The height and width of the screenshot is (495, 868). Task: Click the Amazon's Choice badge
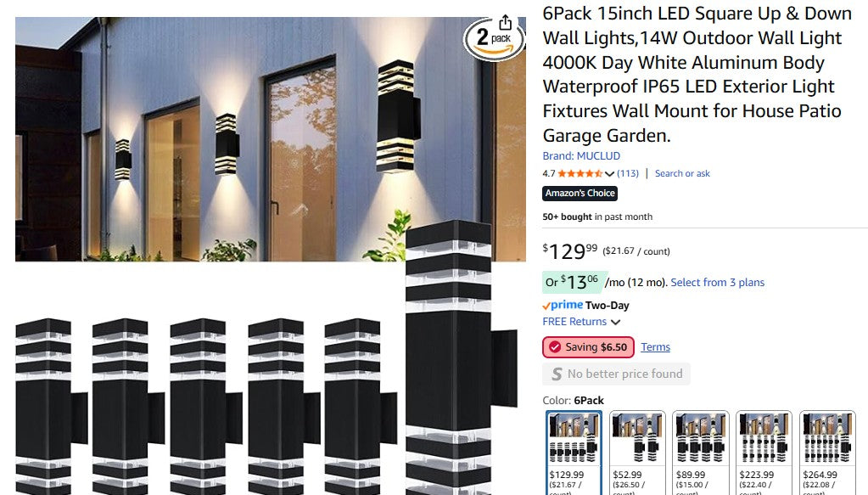point(580,194)
